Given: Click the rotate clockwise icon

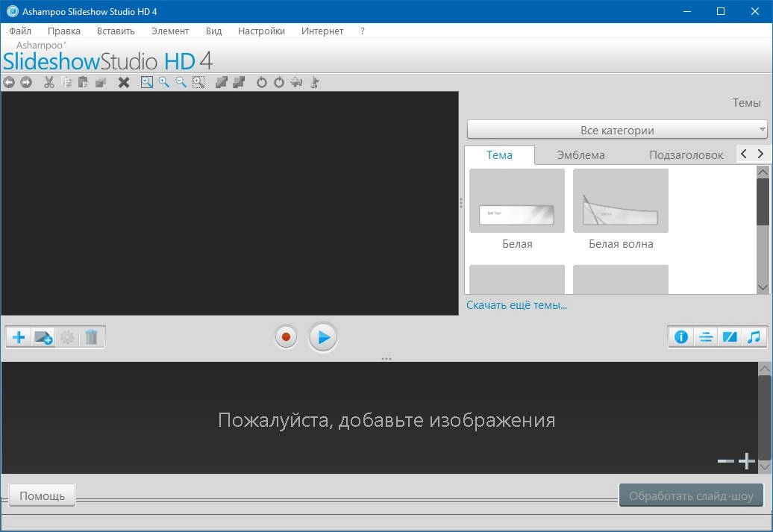Looking at the screenshot, I should (279, 82).
